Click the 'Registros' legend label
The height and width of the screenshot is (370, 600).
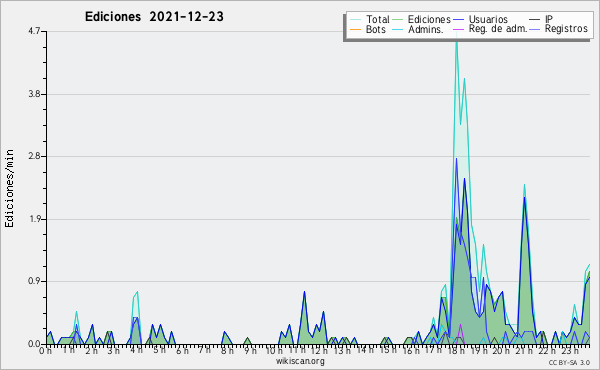[566, 29]
